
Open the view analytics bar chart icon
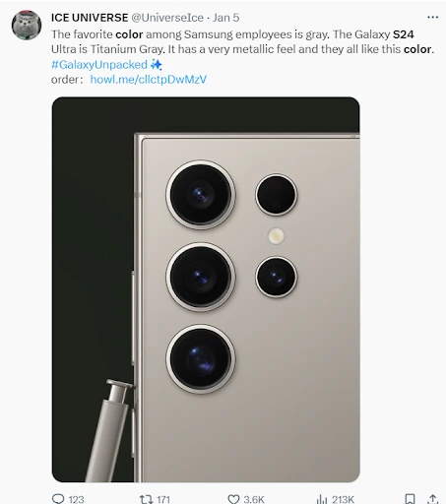pyautogui.click(x=322, y=499)
